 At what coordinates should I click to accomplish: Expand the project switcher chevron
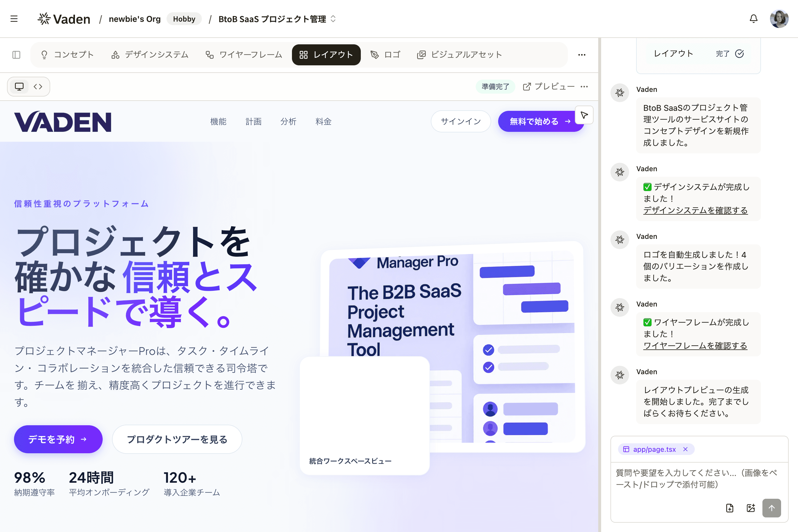333,19
